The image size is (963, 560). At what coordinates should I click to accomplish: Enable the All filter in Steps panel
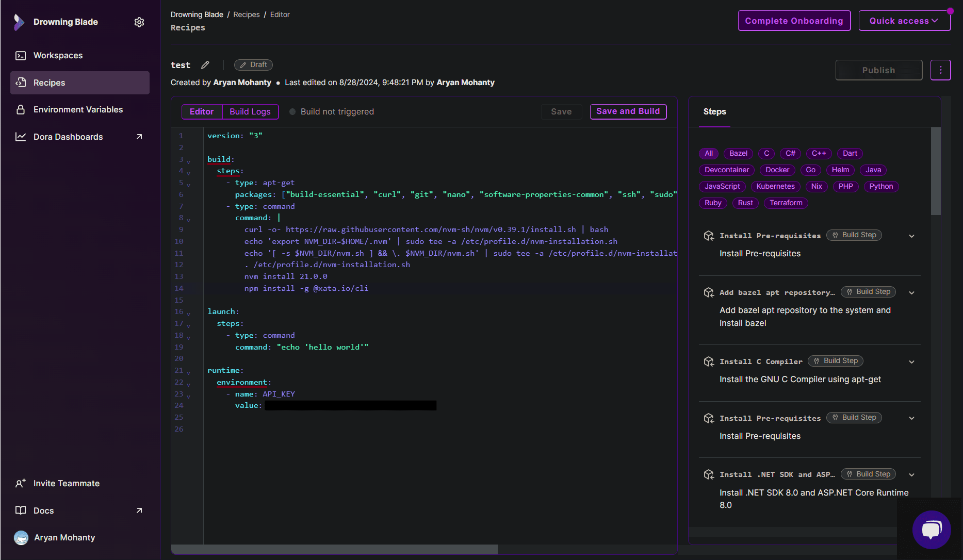pos(708,153)
